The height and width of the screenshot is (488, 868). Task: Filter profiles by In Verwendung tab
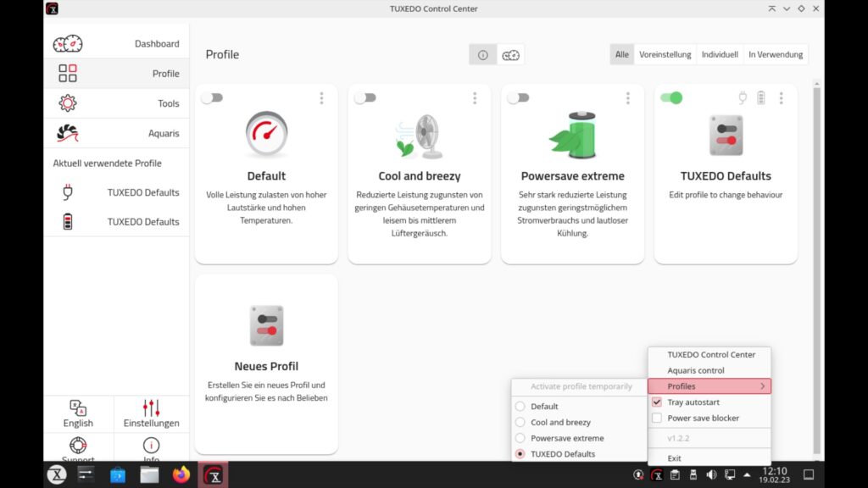(776, 54)
